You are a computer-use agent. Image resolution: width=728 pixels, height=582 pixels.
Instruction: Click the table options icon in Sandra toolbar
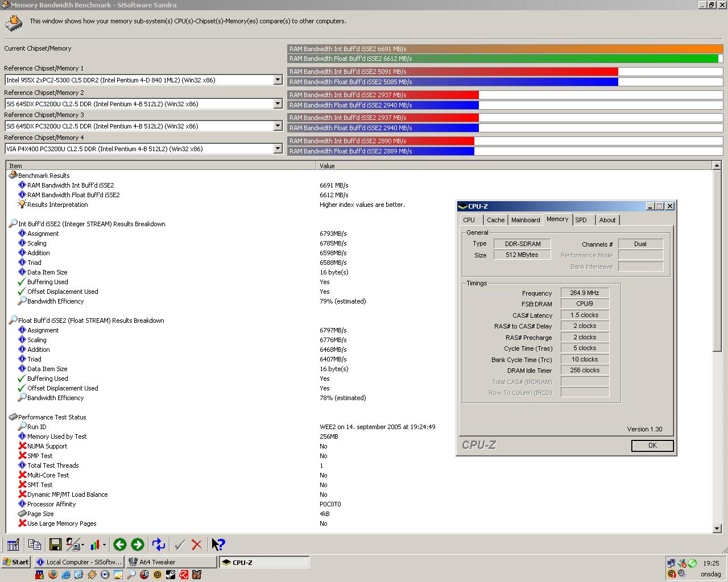click(13, 545)
